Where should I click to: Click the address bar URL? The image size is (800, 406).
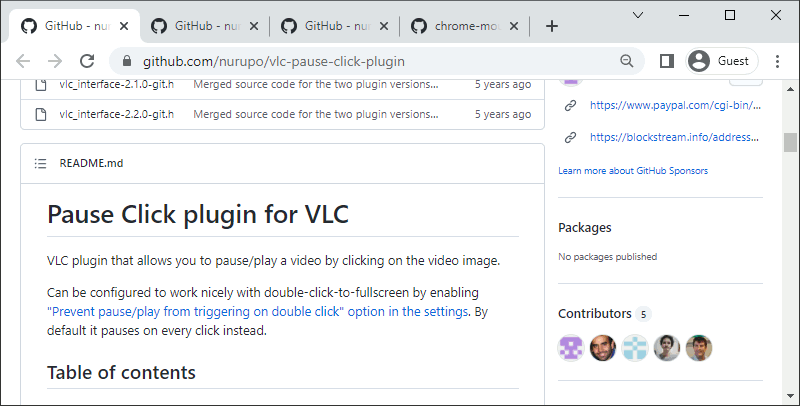pos(273,61)
